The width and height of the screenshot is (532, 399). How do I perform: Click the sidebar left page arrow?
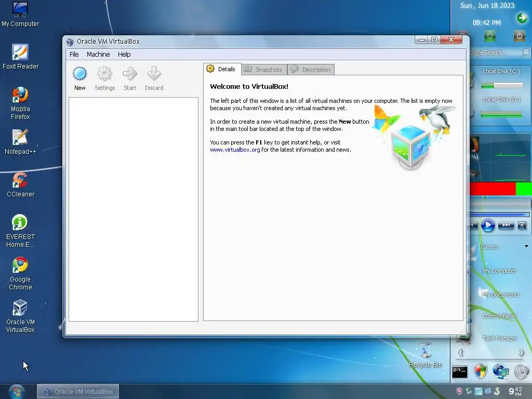[460, 353]
